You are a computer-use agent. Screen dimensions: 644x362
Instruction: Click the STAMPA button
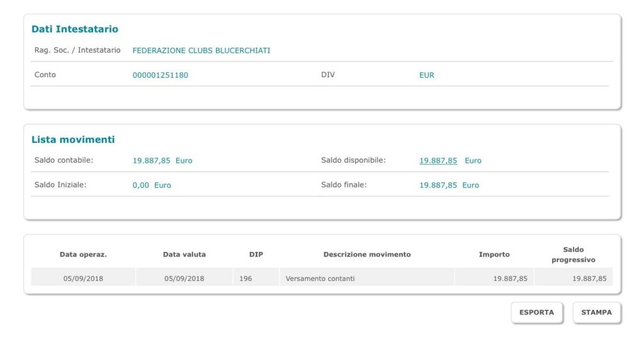tap(596, 312)
